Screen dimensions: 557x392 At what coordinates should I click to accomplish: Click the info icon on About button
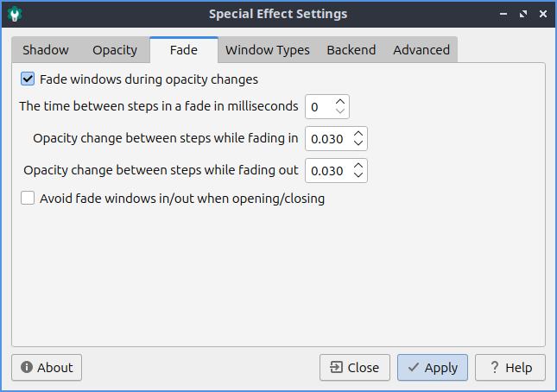pos(27,368)
